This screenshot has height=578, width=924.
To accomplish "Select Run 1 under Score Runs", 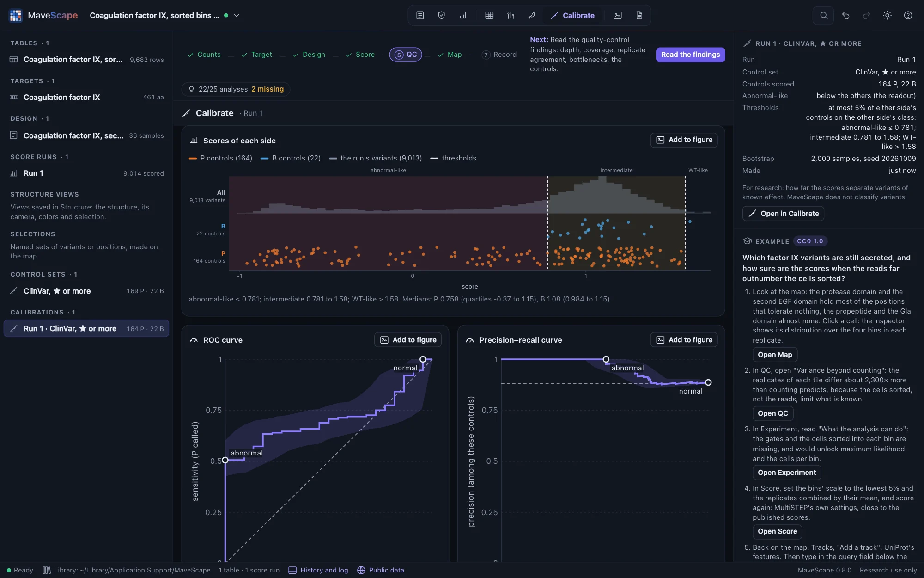I will (x=86, y=173).
